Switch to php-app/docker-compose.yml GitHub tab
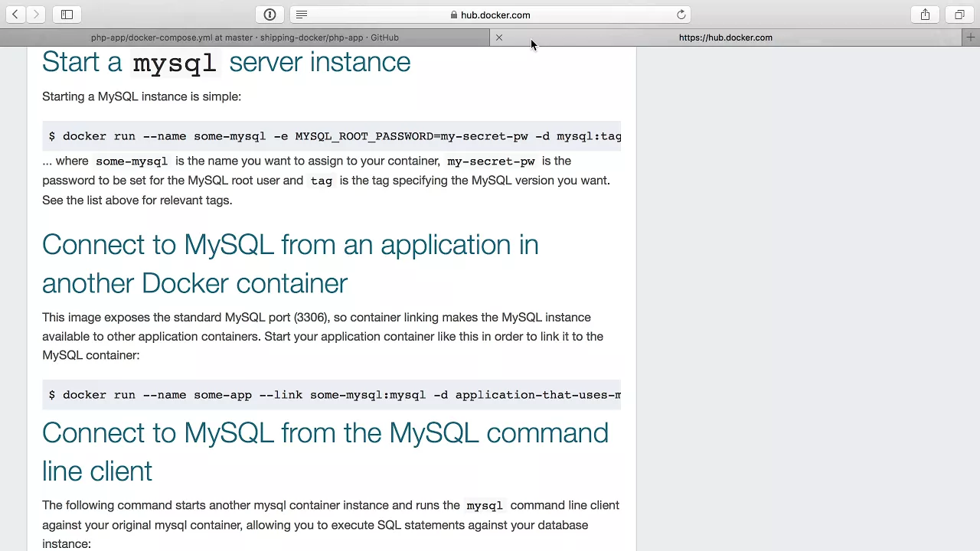Viewport: 980px width, 551px height. click(x=244, y=37)
